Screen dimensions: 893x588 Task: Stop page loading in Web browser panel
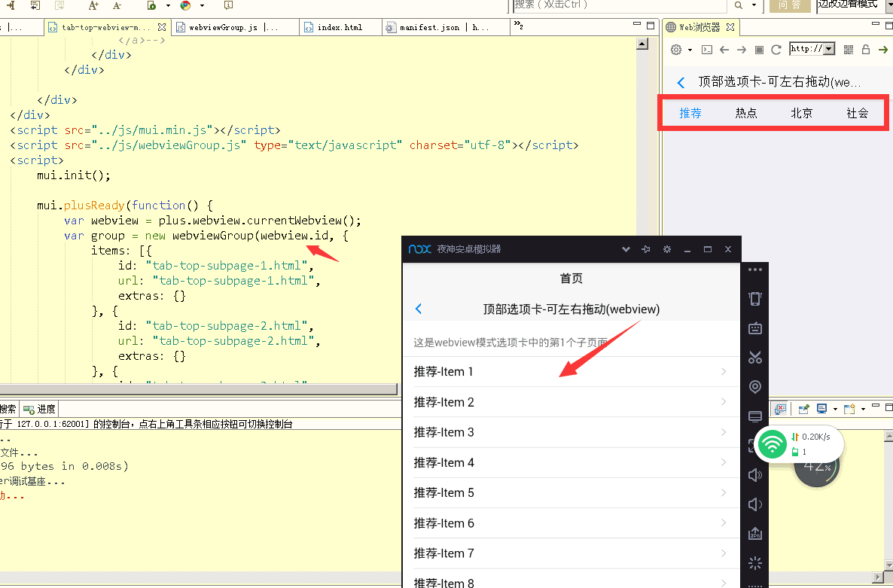(x=759, y=50)
